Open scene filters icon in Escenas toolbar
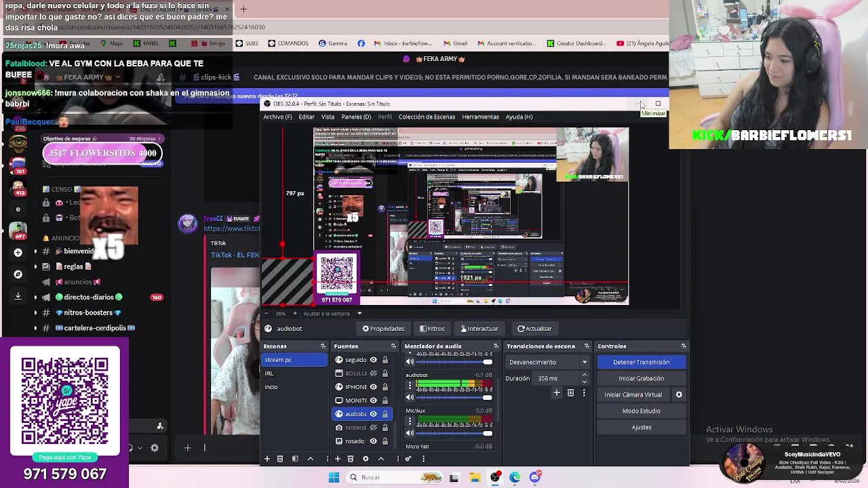 295,459
